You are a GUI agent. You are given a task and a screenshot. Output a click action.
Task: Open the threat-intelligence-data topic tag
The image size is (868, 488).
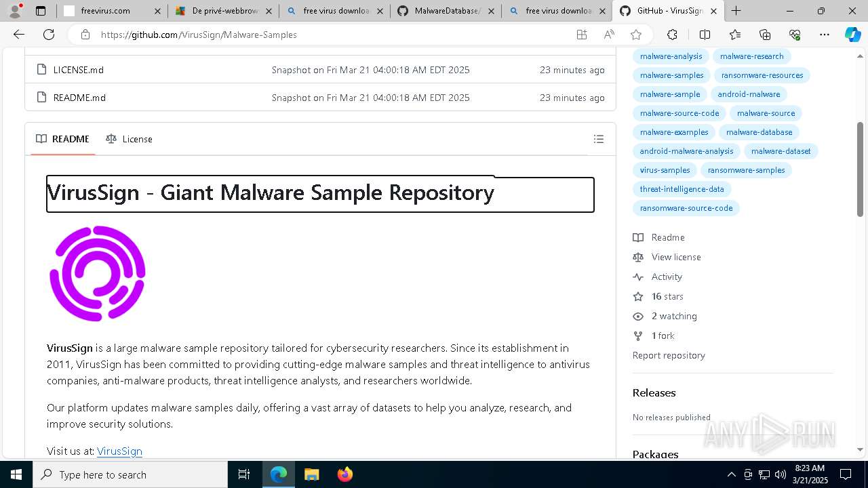(x=682, y=189)
